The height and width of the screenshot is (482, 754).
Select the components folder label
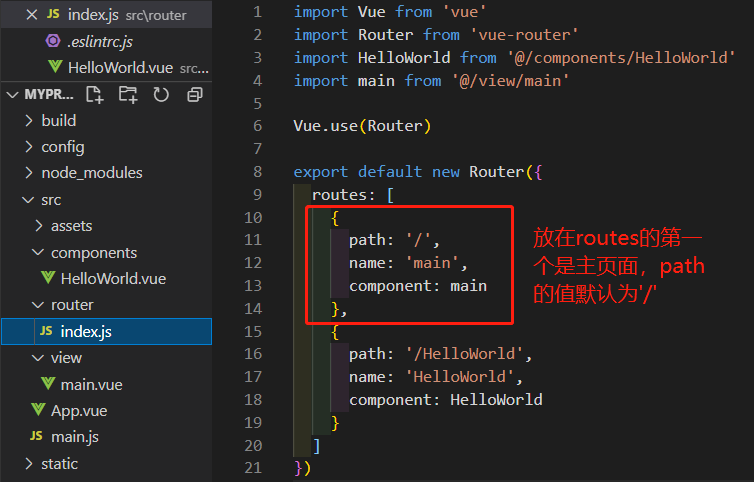pos(94,253)
